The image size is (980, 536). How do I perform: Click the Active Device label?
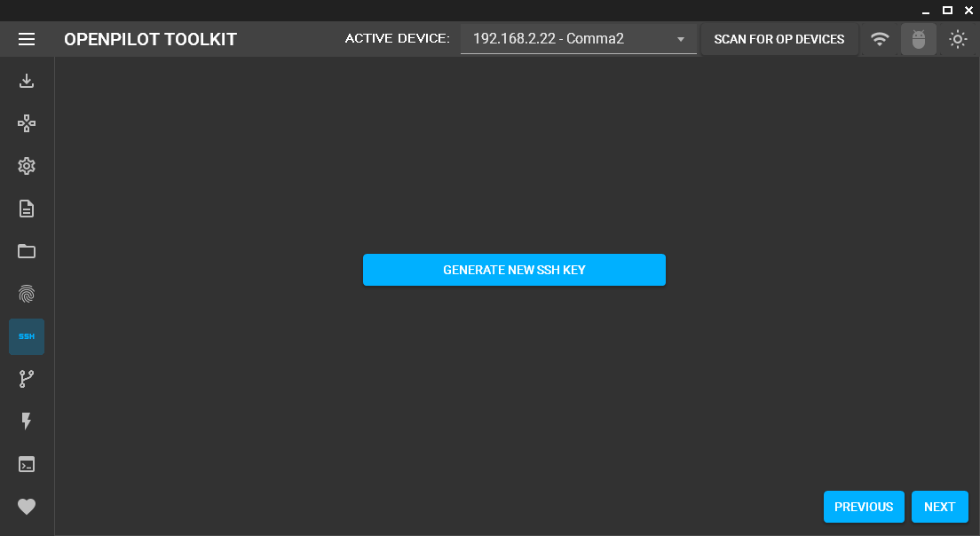tap(397, 39)
